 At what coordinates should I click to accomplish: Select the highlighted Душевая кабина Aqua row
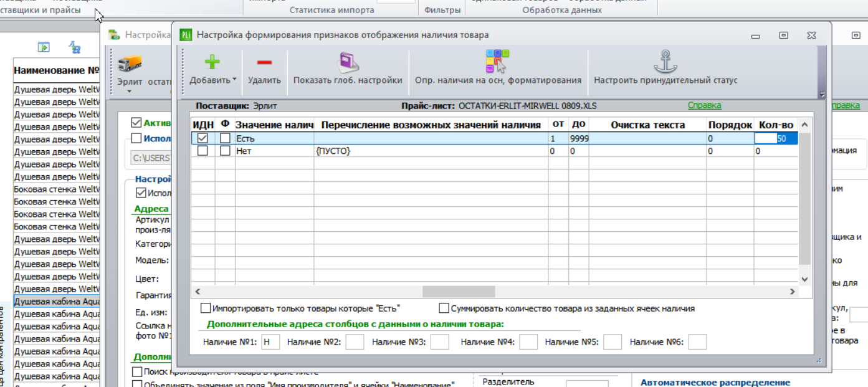[x=57, y=301]
